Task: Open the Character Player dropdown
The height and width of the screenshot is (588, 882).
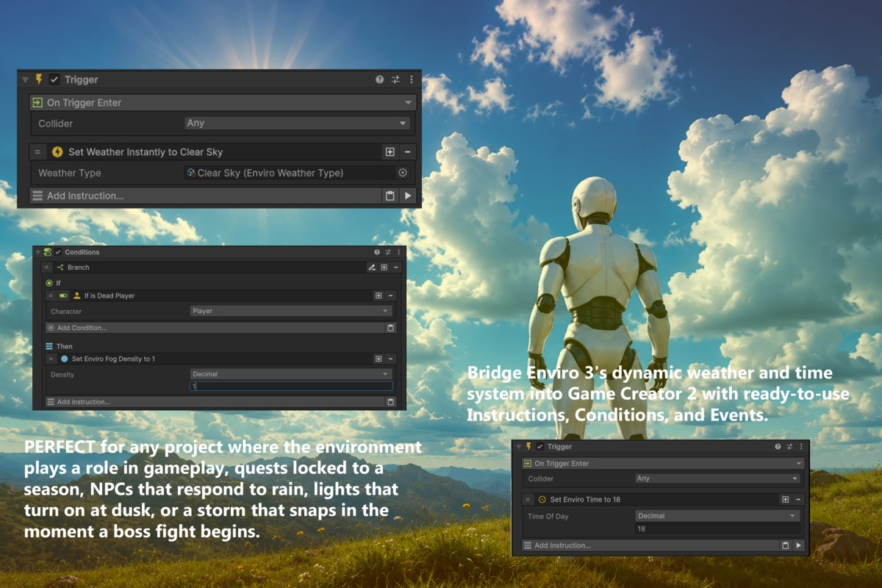Action: (291, 311)
